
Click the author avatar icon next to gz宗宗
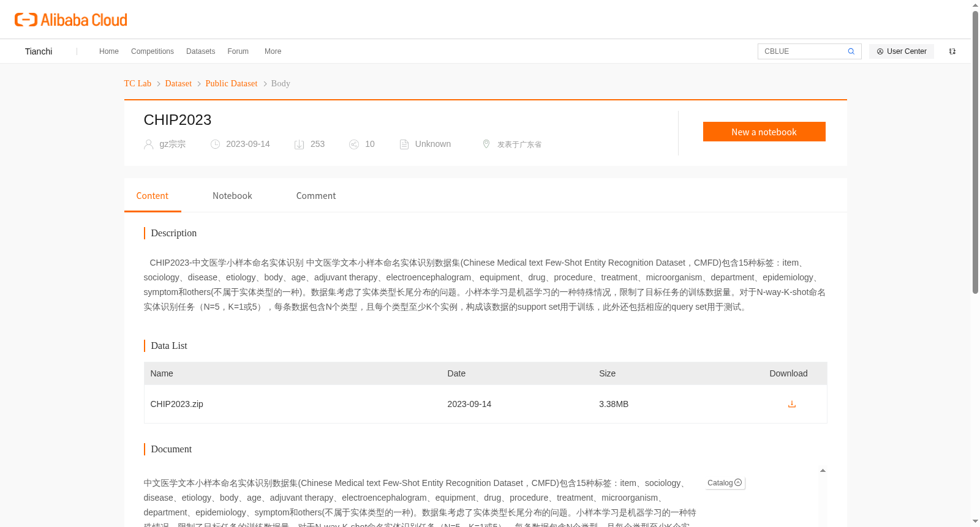(148, 144)
